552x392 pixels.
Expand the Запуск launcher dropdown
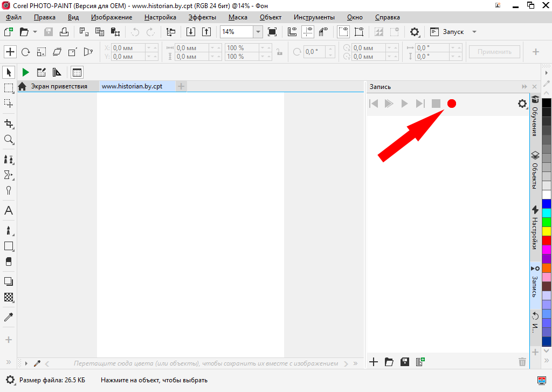474,32
